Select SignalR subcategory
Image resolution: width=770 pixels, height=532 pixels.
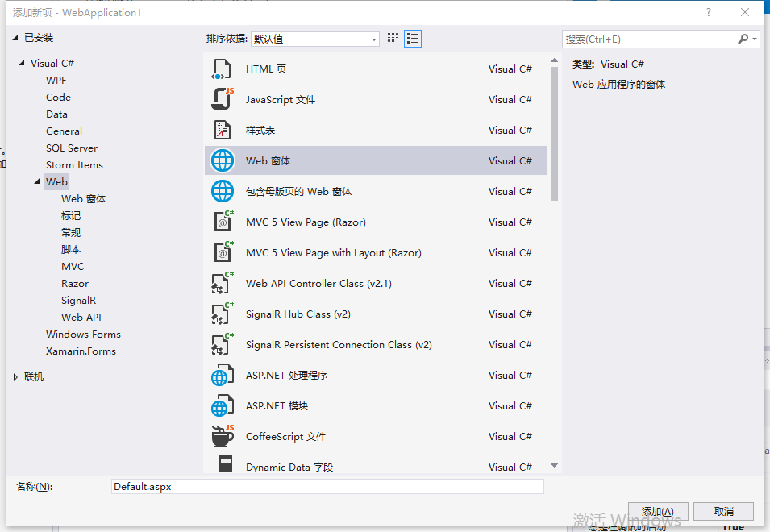[x=78, y=301]
